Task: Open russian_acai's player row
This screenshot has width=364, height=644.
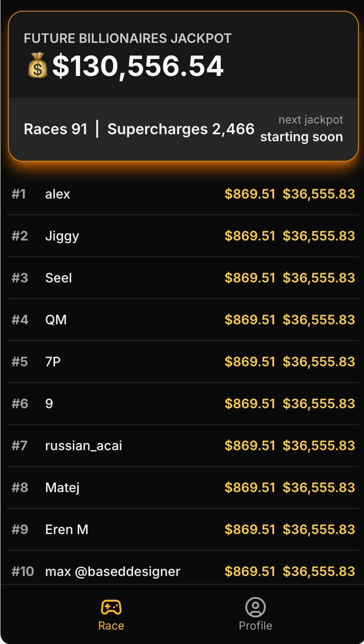Action: (83, 445)
